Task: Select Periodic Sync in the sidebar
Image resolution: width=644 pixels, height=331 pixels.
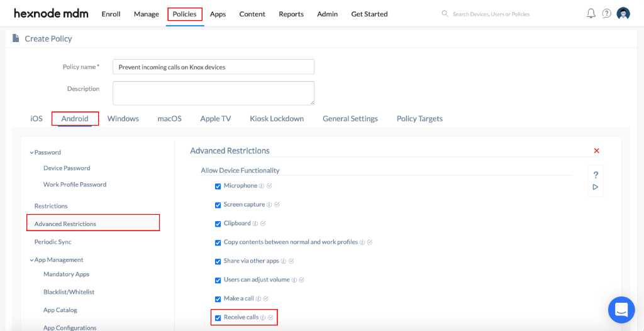Action: (x=53, y=242)
